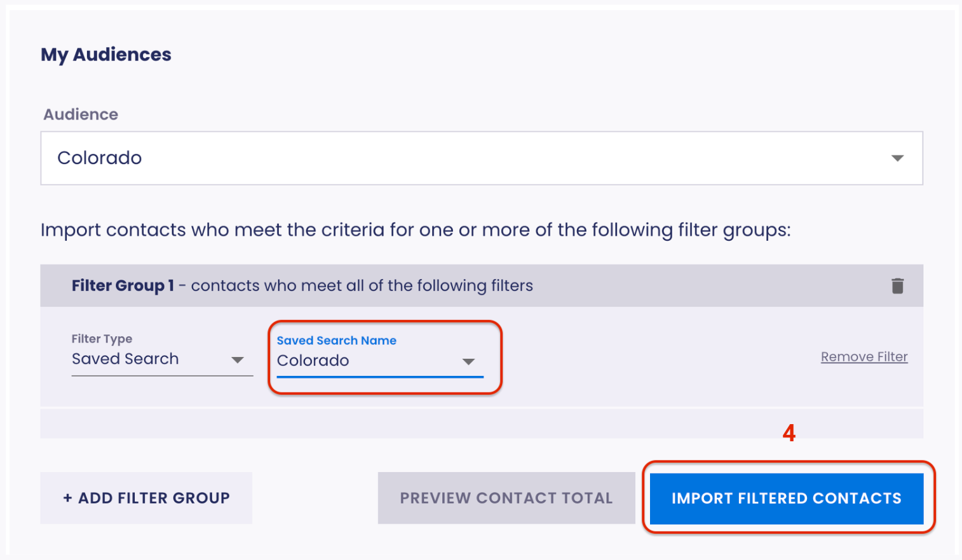Click the Audience dropdown arrow
Screen dimensions: 962x560
pos(897,158)
